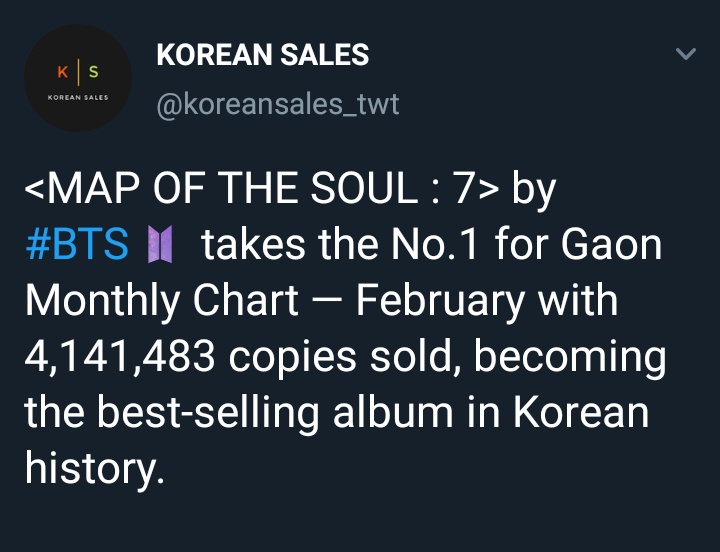Click the word Gaon in tweet

tap(611, 244)
